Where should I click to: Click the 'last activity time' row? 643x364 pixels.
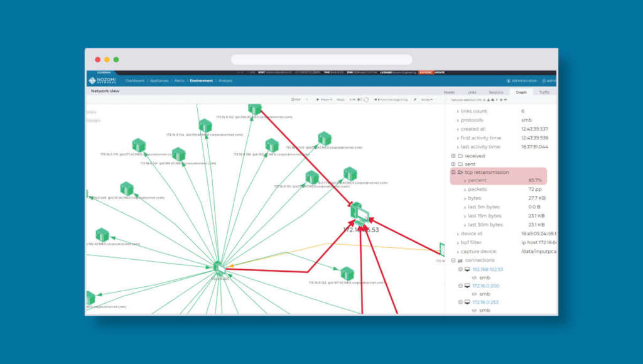coord(502,147)
